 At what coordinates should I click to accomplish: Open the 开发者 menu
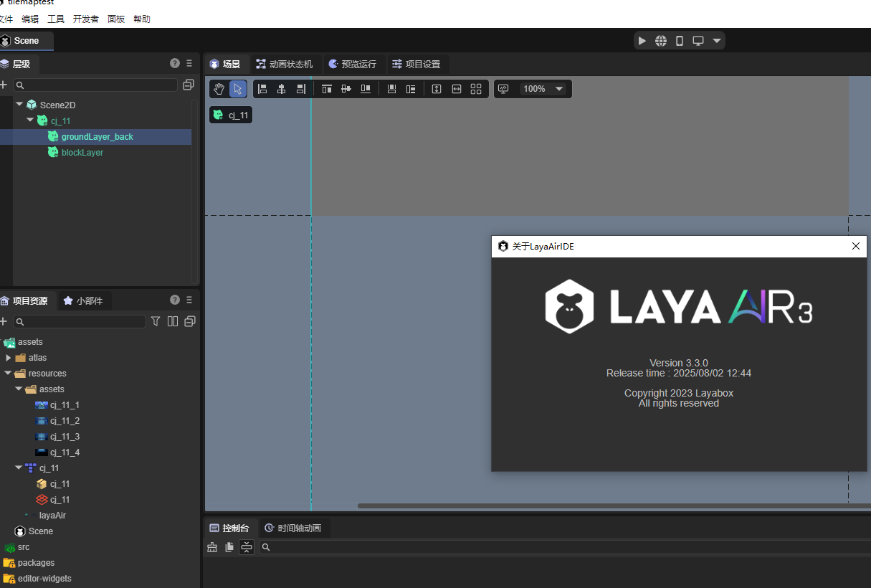point(86,19)
